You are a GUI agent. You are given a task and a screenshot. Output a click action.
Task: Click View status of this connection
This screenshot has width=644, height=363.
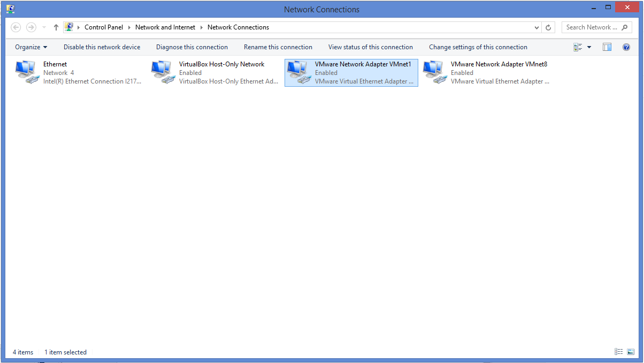click(x=371, y=47)
